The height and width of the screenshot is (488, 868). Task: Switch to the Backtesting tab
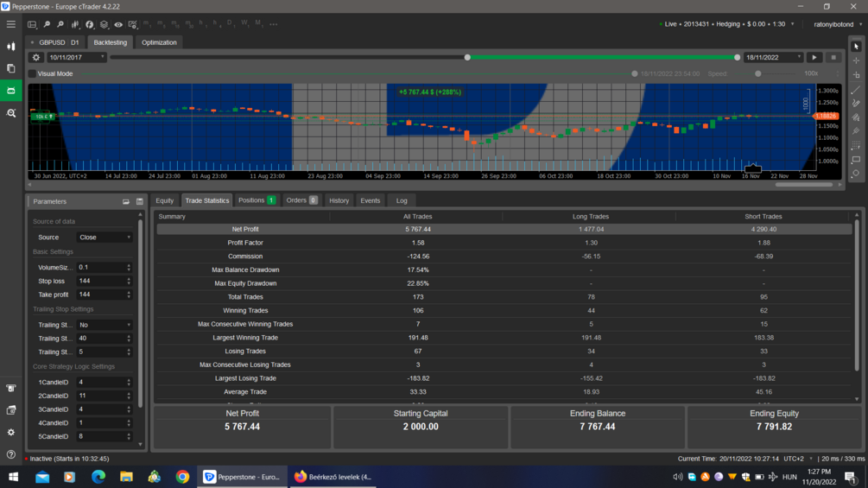[x=111, y=42]
